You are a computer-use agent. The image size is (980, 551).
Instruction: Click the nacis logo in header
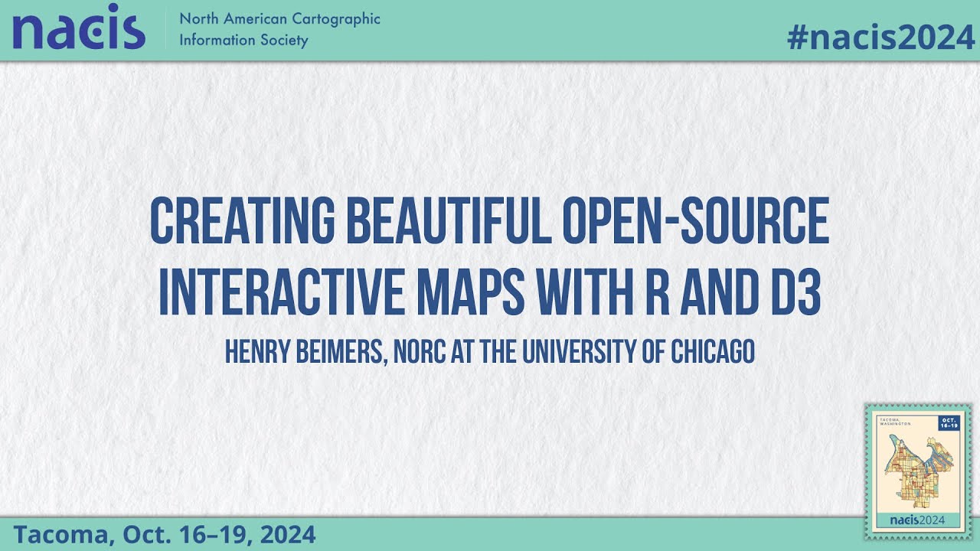tap(79, 27)
